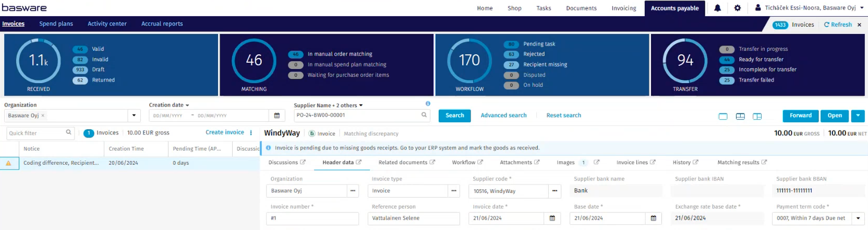Pop out the History tab icon

click(695, 163)
